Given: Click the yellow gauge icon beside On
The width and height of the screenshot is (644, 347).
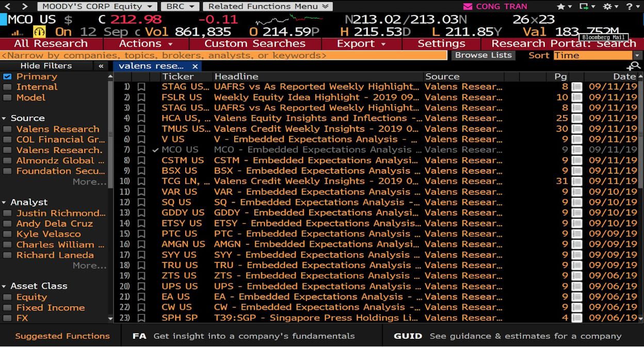Looking at the screenshot, I should pos(39,32).
